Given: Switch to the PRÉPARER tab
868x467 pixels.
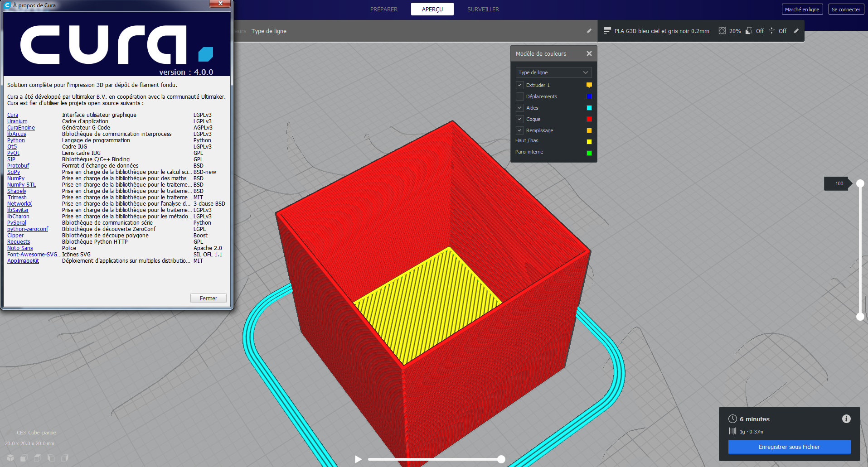Looking at the screenshot, I should click(384, 9).
